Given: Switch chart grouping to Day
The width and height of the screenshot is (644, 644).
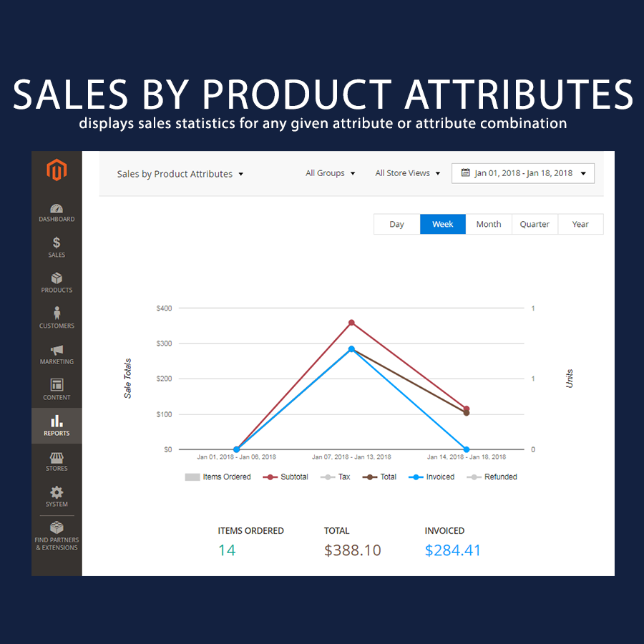Looking at the screenshot, I should click(x=396, y=224).
